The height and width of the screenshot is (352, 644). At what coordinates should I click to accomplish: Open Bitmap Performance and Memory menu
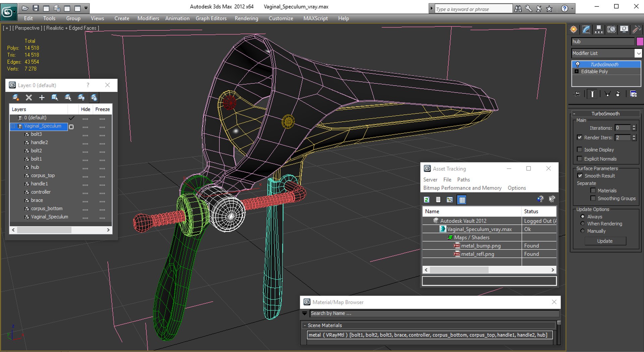(x=462, y=188)
